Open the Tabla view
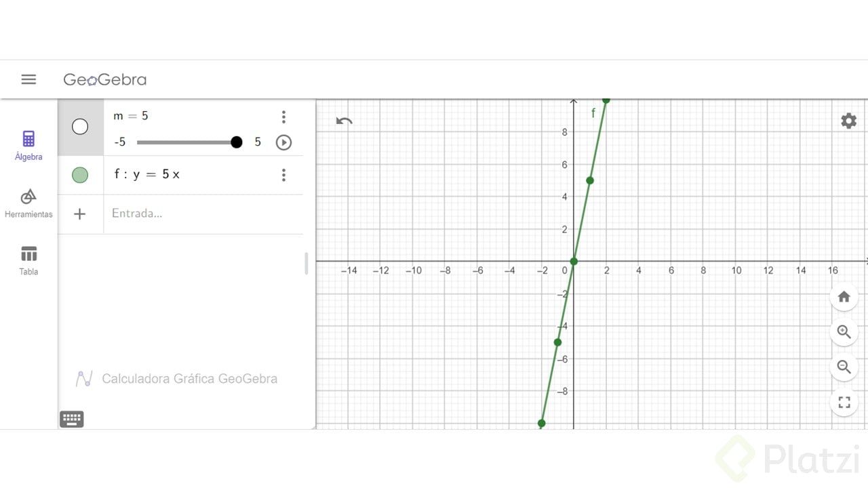This screenshot has width=868, height=488. pyautogui.click(x=28, y=261)
